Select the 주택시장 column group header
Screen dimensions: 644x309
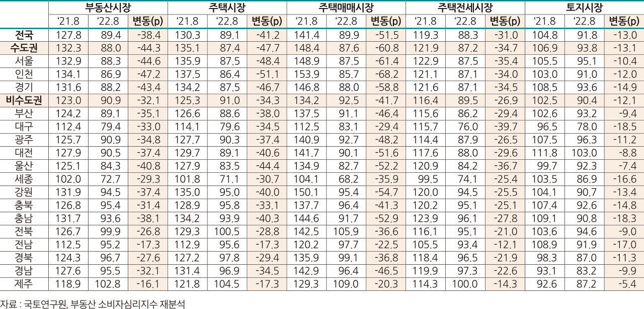227,7
